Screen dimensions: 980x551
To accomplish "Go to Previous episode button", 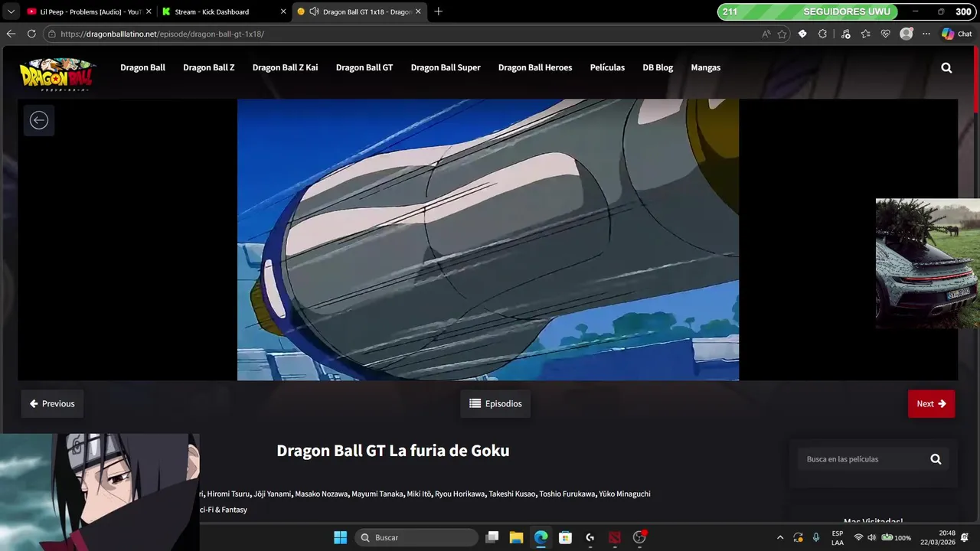I will pos(52,403).
